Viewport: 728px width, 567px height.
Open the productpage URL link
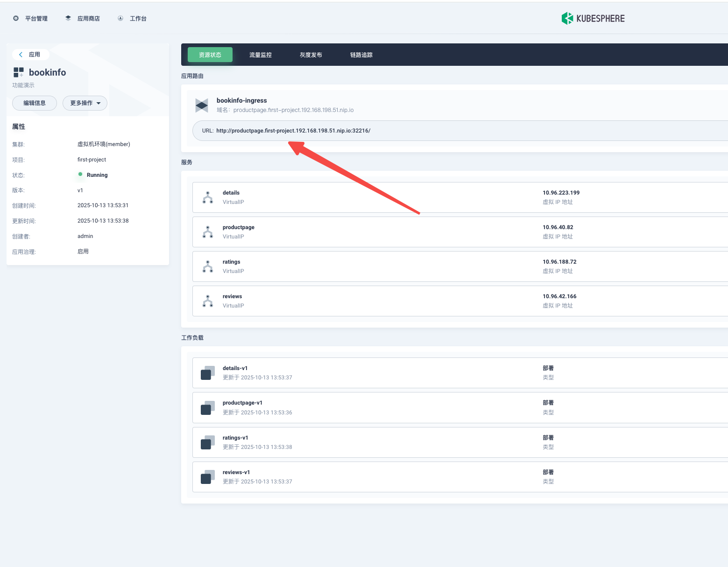pyautogui.click(x=293, y=131)
